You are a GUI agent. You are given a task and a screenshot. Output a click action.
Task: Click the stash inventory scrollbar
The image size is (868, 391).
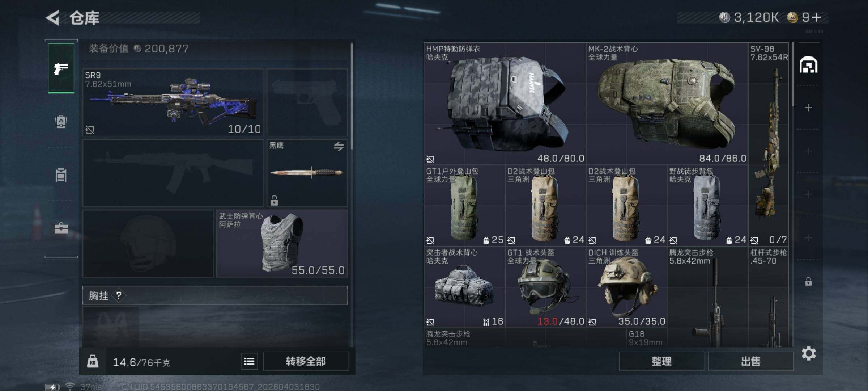(793, 75)
